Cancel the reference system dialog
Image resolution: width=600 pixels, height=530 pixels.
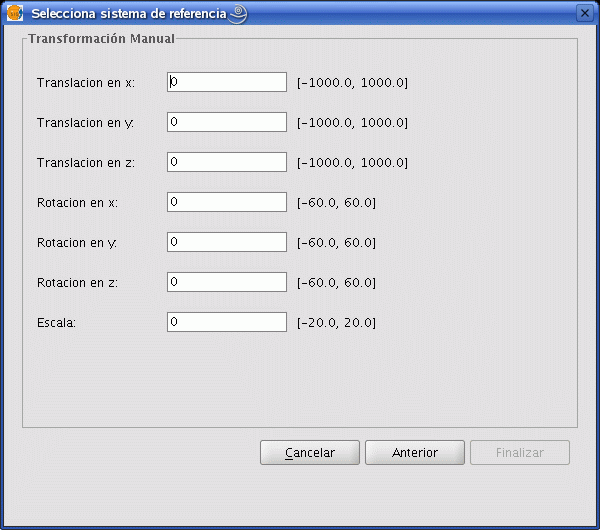[310, 453]
